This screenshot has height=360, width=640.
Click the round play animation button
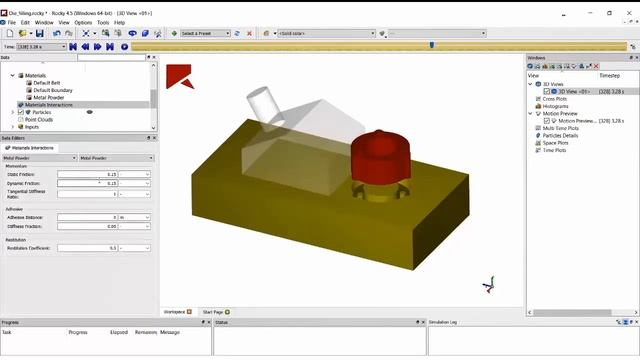(124, 47)
